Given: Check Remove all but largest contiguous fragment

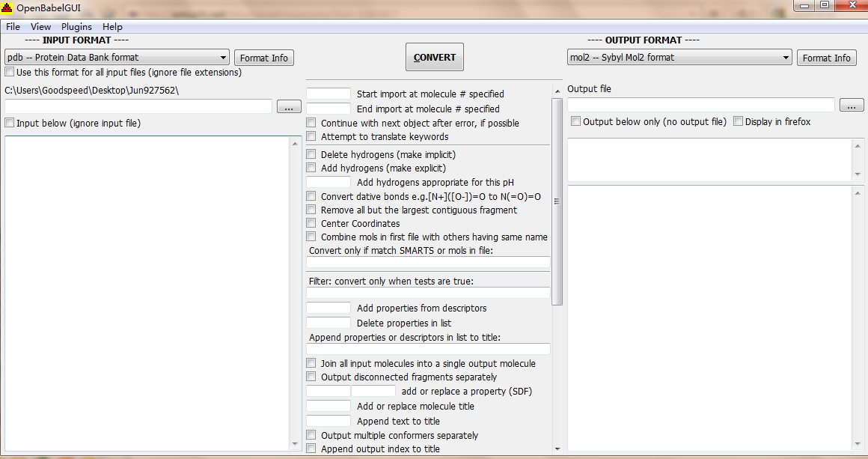Looking at the screenshot, I should 311,210.
